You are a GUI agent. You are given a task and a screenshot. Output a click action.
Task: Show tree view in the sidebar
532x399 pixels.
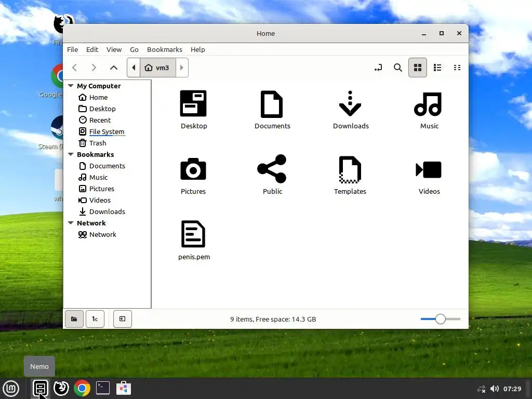point(95,319)
